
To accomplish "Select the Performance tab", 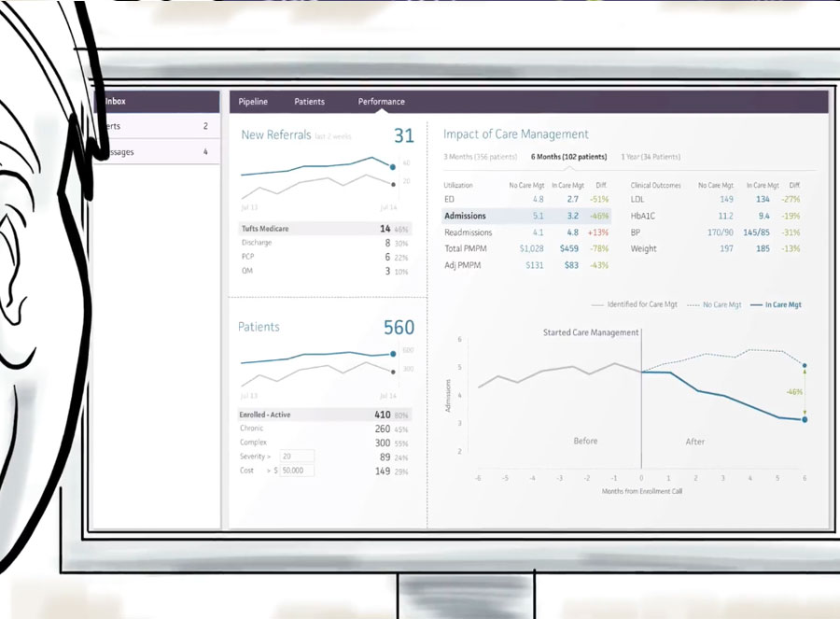I will [382, 102].
